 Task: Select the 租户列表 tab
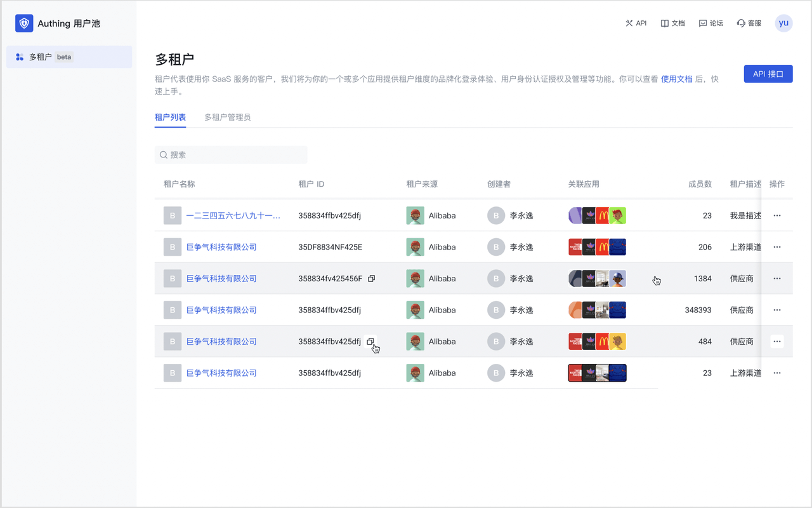(170, 117)
